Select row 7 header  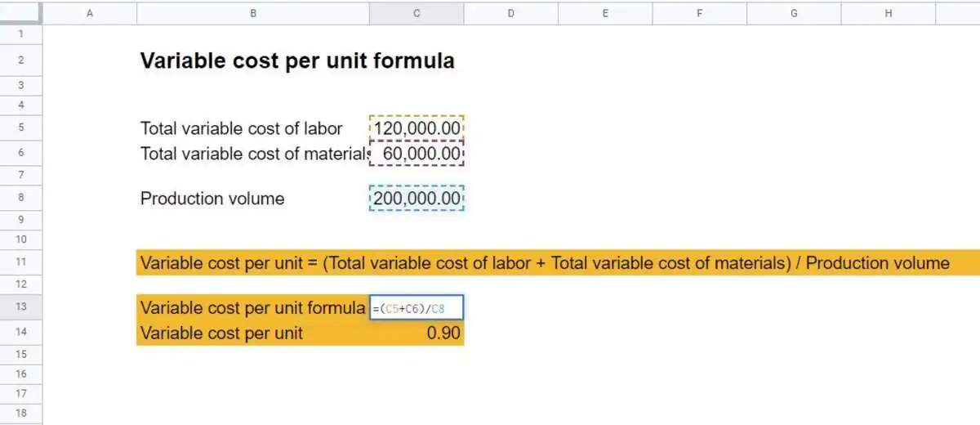(20, 175)
